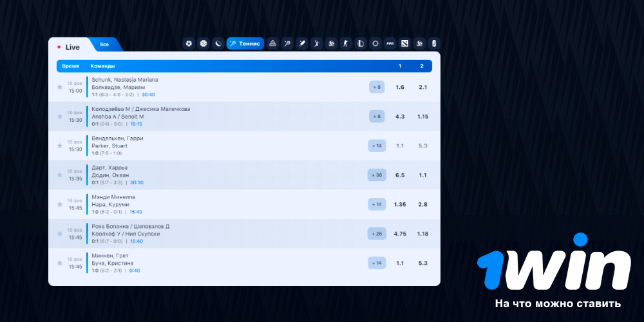The width and height of the screenshot is (644, 322).
Task: Expand +36 markets for Дарт vs Додин
Action: pyautogui.click(x=377, y=175)
